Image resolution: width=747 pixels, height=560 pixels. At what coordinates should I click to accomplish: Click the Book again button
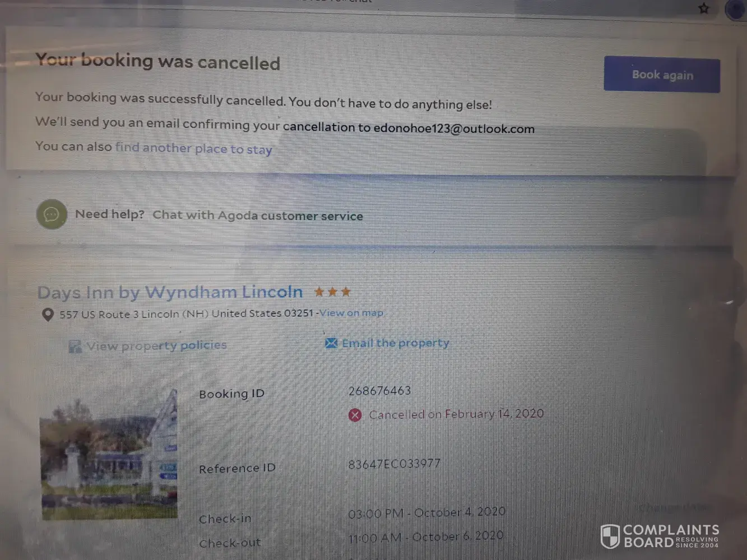[x=662, y=74]
